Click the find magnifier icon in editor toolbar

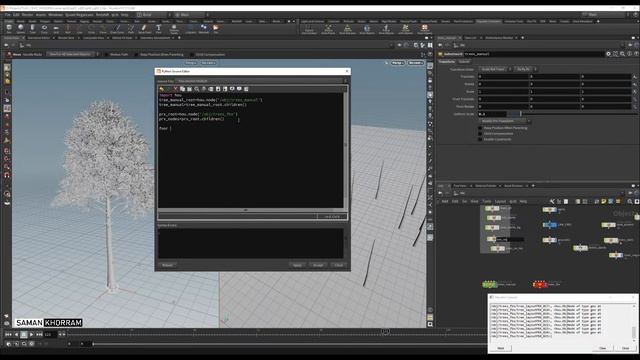click(x=197, y=89)
